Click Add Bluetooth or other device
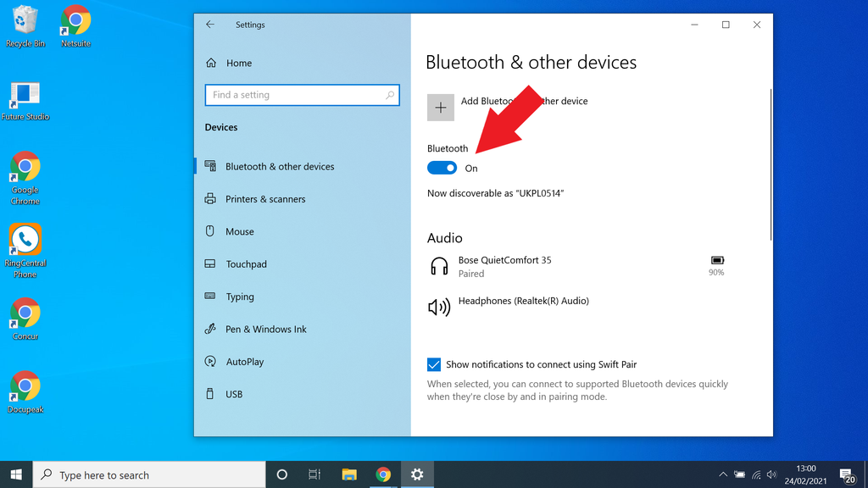 click(x=440, y=108)
